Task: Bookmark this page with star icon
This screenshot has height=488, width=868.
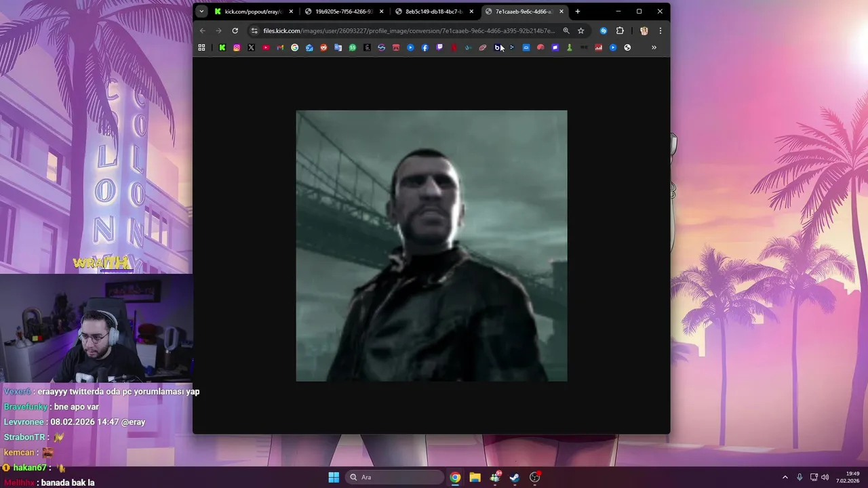Action: click(x=580, y=30)
